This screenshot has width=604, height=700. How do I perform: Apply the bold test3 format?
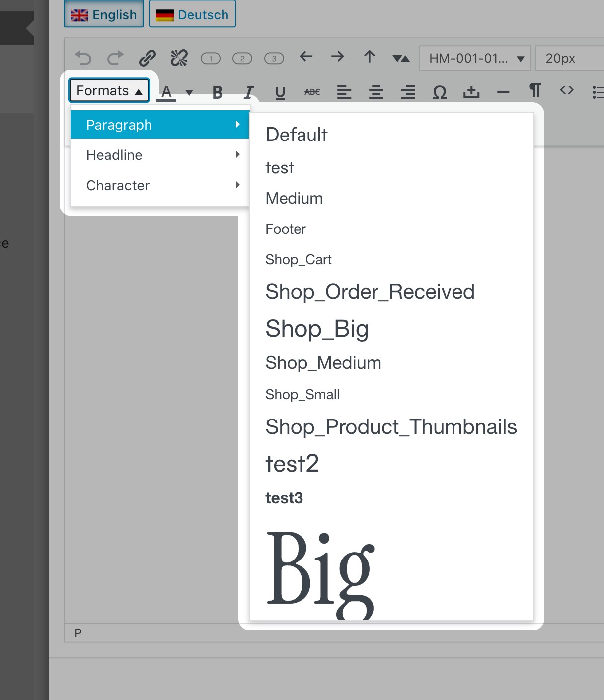tap(391, 498)
